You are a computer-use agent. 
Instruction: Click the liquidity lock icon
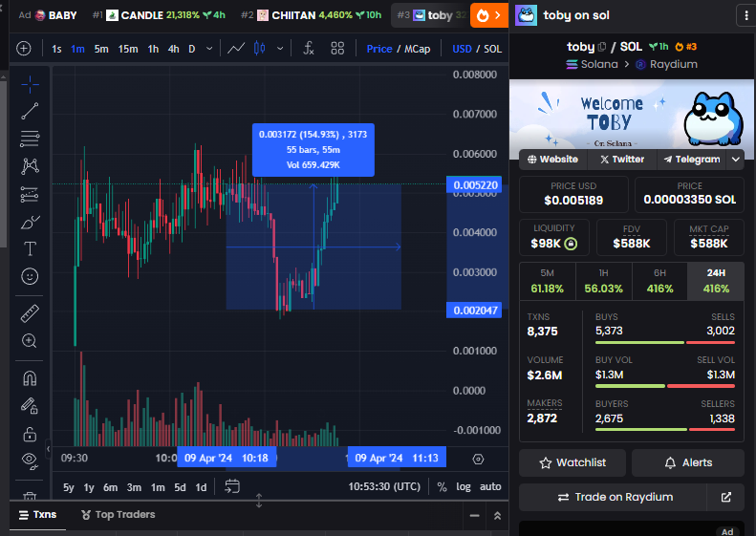pos(571,244)
